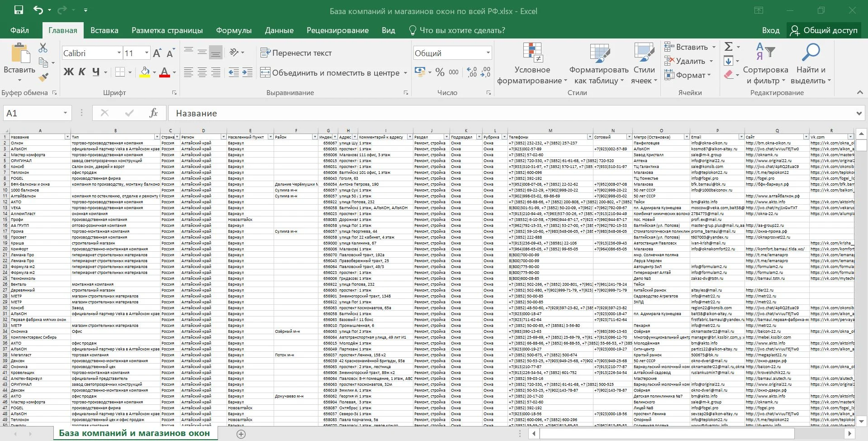Viewport: 868px width, 441px height.
Task: Switch to Разметка страницы tab
Action: pyautogui.click(x=167, y=30)
